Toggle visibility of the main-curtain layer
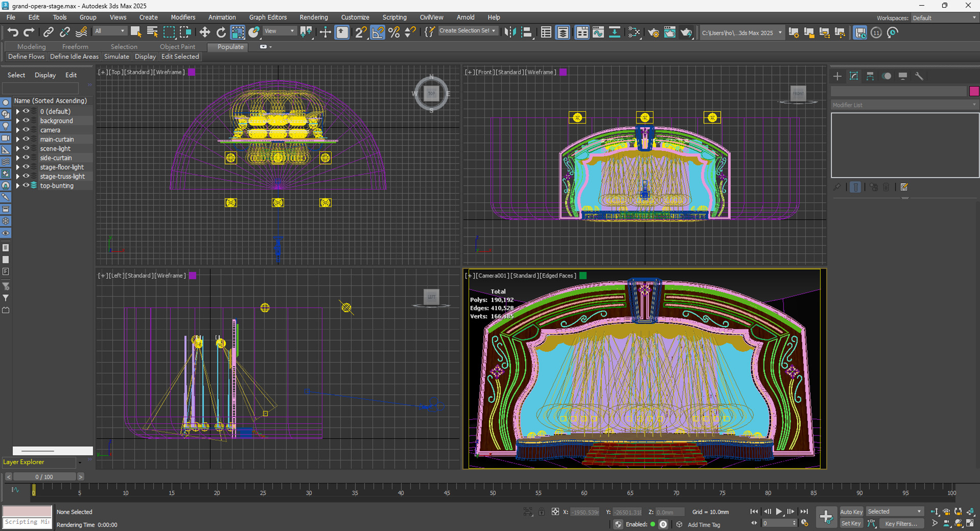Viewport: 980px width, 531px height. (x=26, y=139)
